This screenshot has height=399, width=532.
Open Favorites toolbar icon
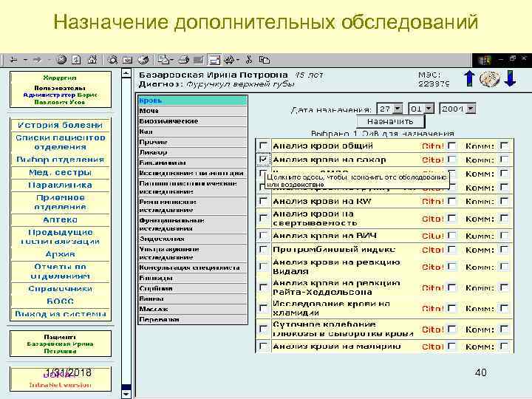pos(128,60)
